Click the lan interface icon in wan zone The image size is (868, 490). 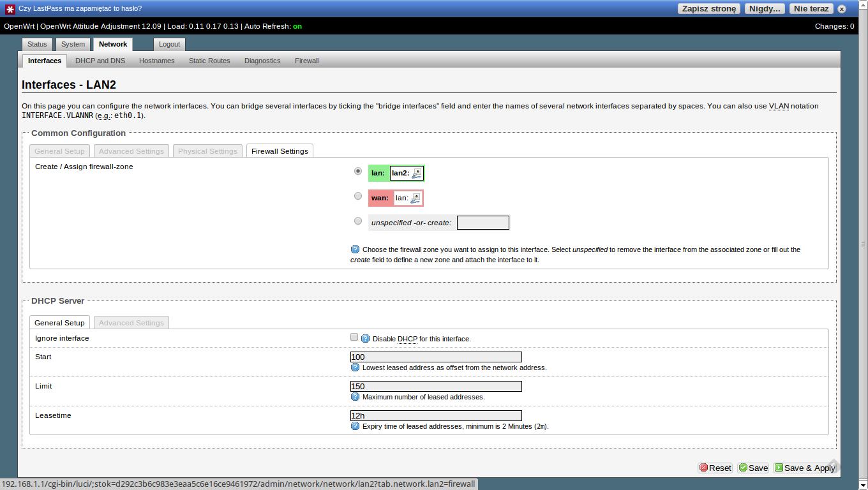[415, 198]
